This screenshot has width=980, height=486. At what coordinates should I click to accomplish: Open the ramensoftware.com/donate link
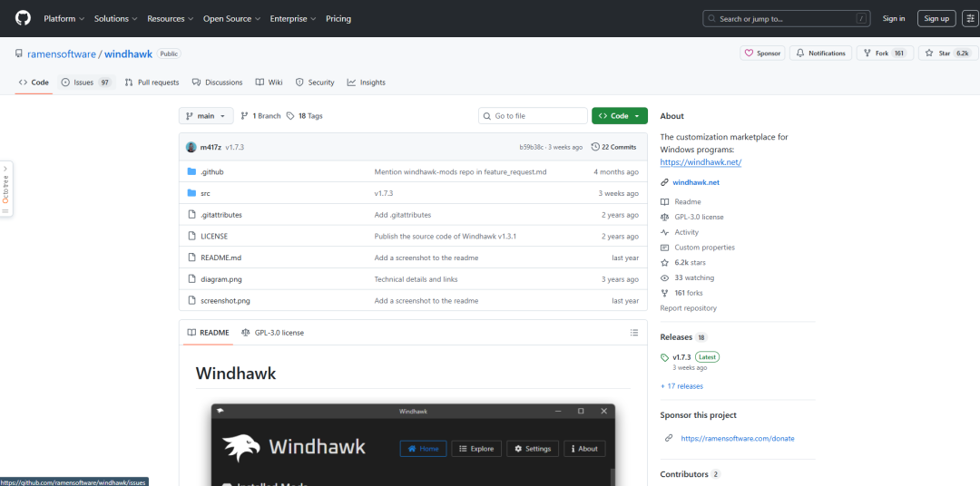[737, 438]
